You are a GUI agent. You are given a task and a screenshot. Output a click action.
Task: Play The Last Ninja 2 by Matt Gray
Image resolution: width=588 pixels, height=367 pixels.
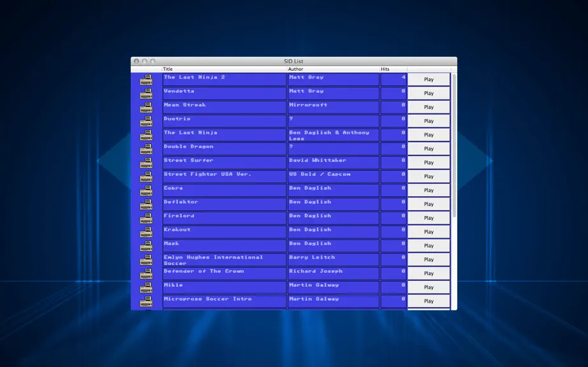tap(429, 80)
